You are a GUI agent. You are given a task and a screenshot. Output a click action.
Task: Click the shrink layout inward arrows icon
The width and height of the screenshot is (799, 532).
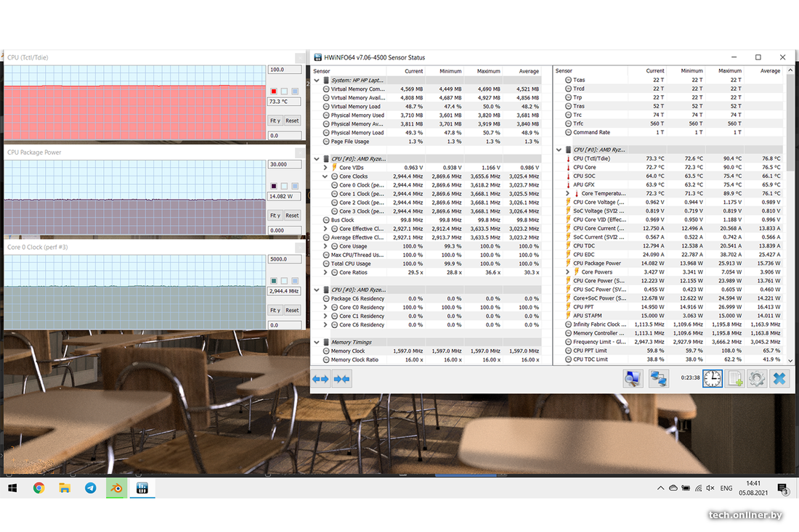342,378
